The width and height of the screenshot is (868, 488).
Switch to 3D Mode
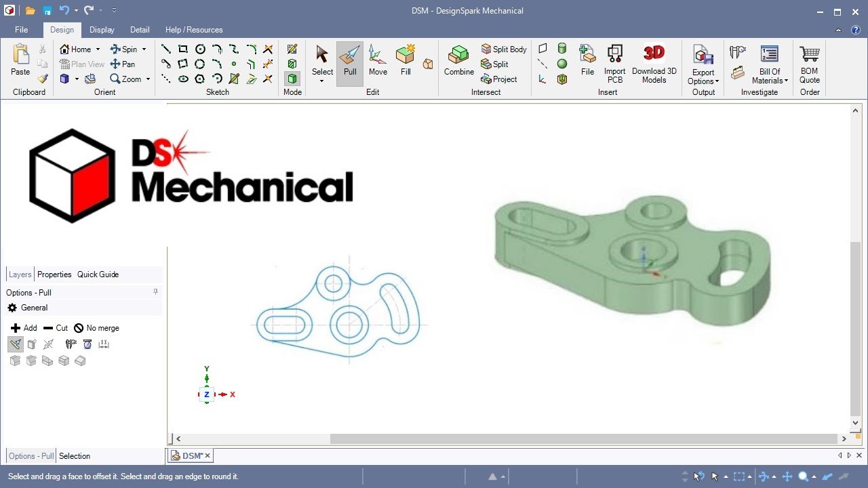292,79
